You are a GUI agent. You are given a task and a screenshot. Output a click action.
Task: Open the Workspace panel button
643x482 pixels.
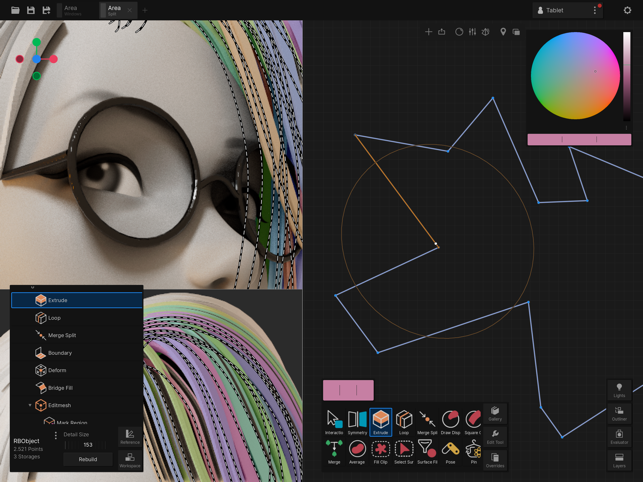130,460
